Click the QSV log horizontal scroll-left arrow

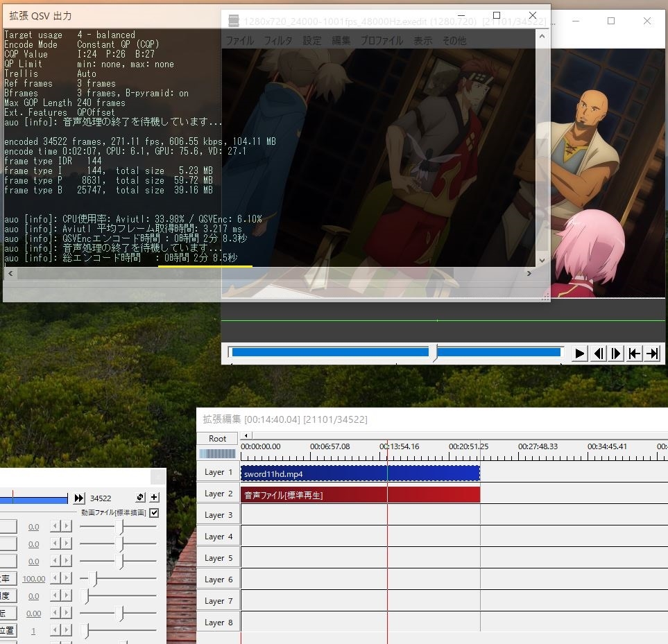pyautogui.click(x=10, y=273)
